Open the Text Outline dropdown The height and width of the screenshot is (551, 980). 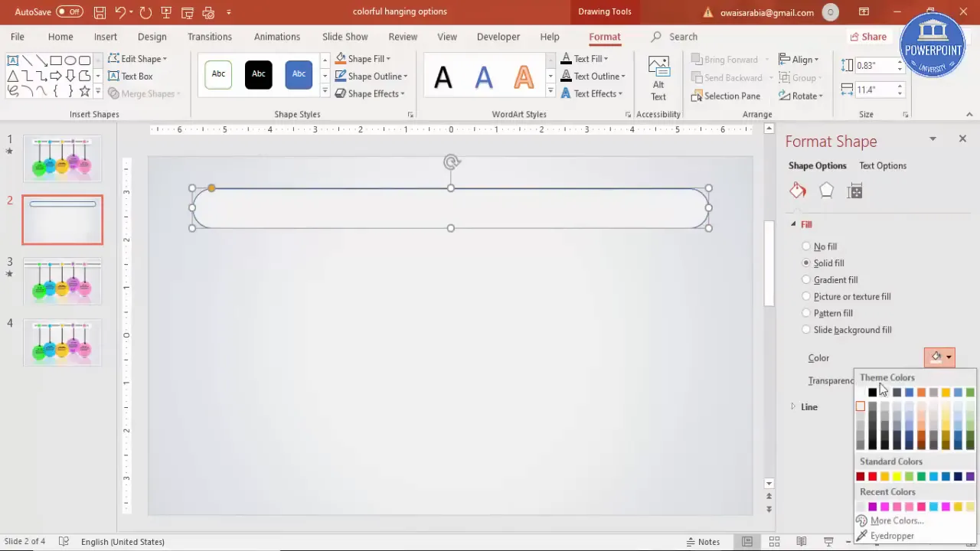(x=593, y=77)
